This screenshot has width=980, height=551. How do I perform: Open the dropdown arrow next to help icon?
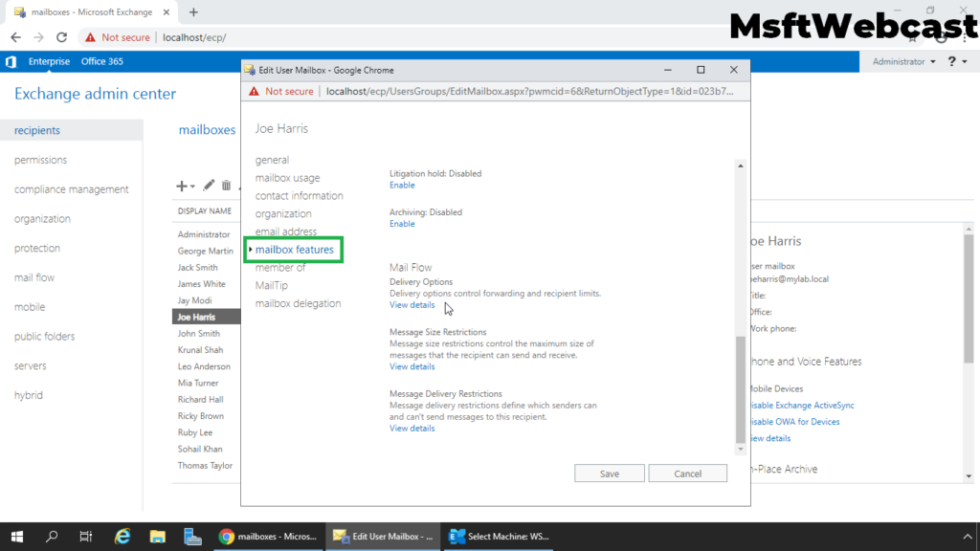coord(965,62)
